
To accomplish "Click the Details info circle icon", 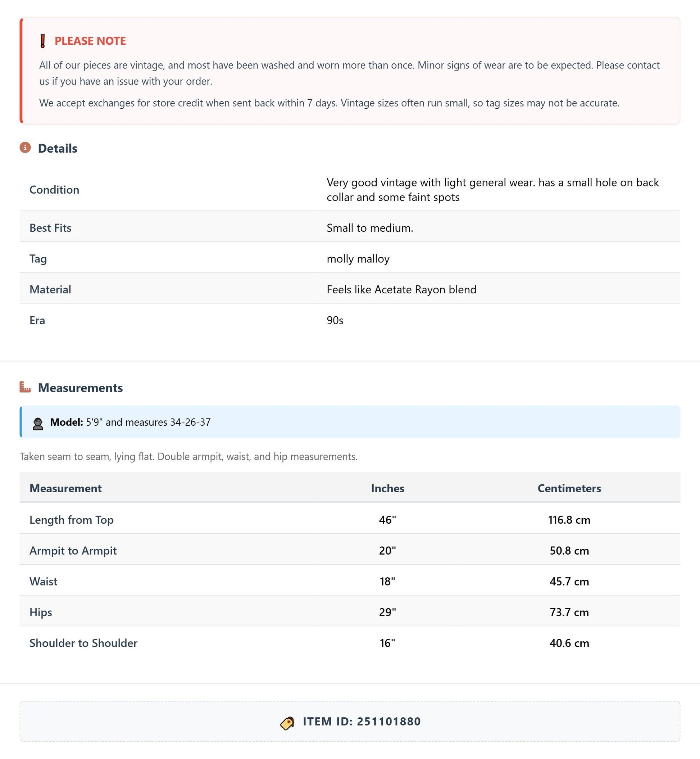I will pyautogui.click(x=25, y=148).
